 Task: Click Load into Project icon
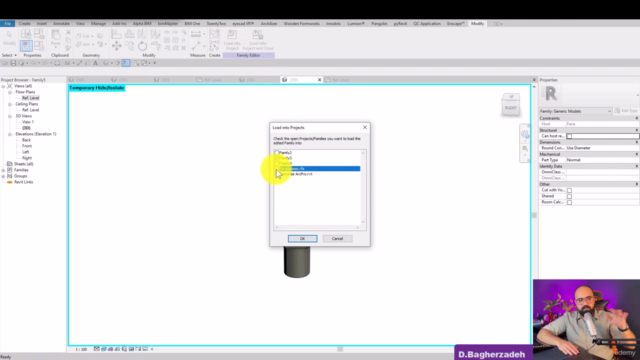[x=232, y=40]
